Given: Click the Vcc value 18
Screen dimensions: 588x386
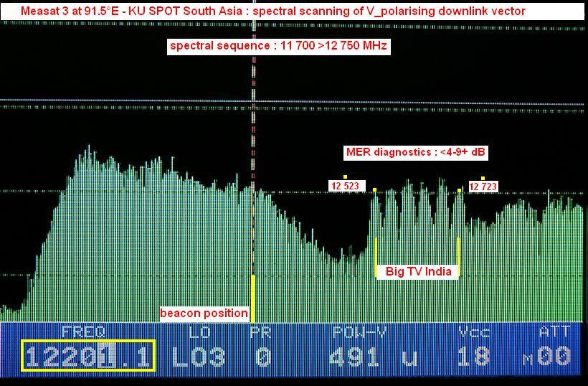Looking at the screenshot, I should [473, 357].
